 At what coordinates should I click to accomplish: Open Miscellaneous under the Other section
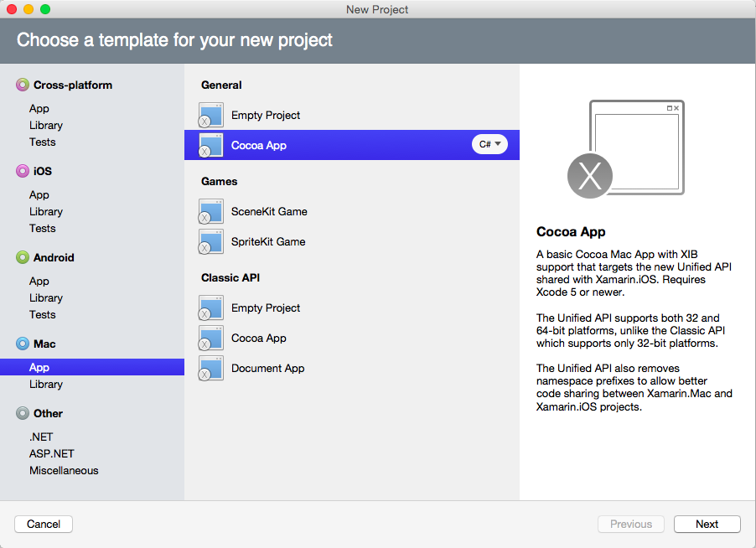point(64,470)
